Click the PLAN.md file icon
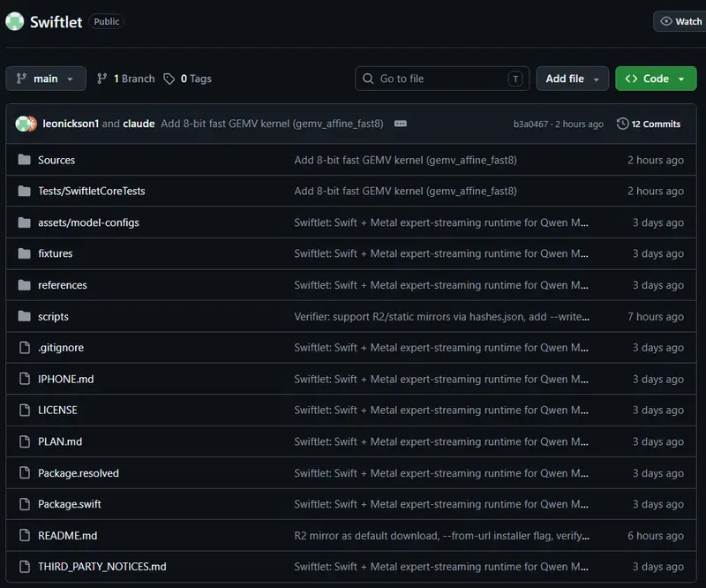This screenshot has width=706, height=588. tap(25, 441)
